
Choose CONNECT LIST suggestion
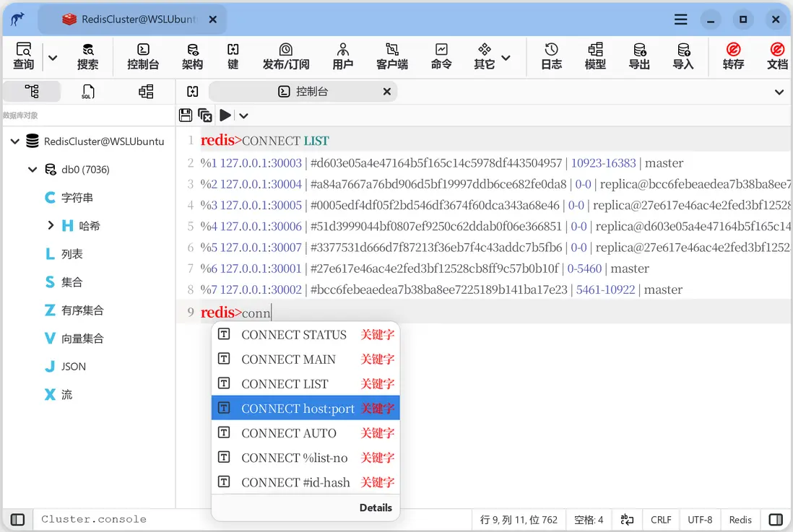305,384
